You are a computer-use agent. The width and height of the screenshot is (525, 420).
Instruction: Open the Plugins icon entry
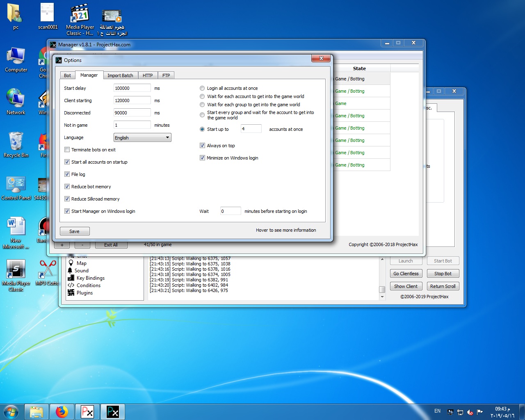click(x=71, y=293)
